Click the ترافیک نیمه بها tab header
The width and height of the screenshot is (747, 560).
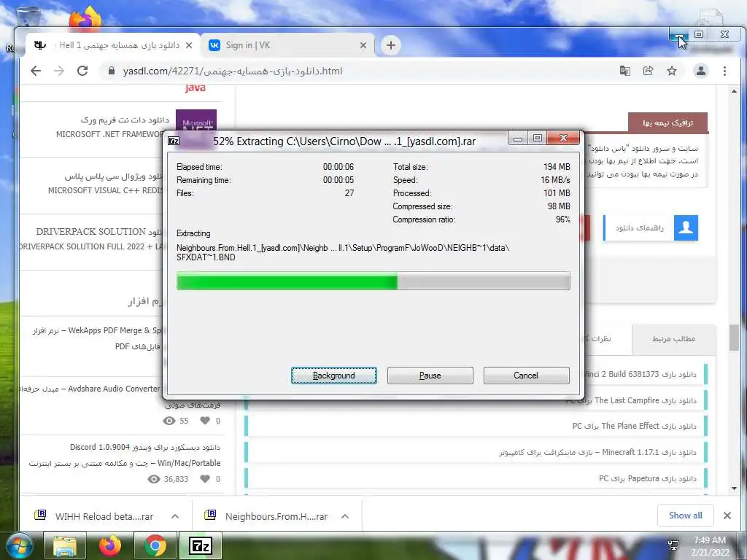tap(667, 122)
